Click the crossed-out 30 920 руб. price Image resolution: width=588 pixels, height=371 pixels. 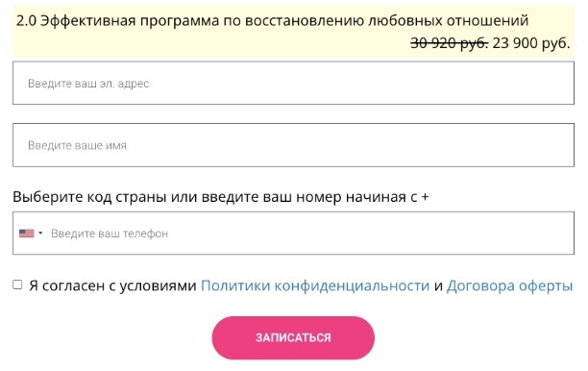pos(450,43)
